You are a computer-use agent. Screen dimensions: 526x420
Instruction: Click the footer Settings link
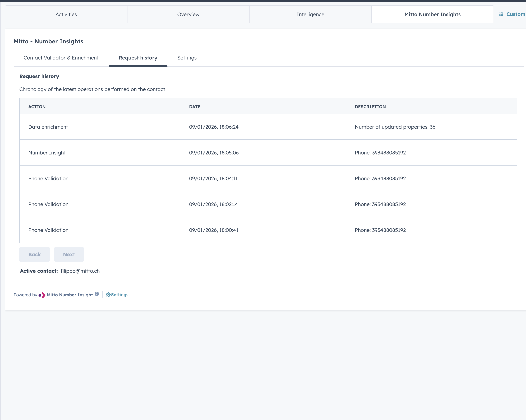pyautogui.click(x=120, y=295)
